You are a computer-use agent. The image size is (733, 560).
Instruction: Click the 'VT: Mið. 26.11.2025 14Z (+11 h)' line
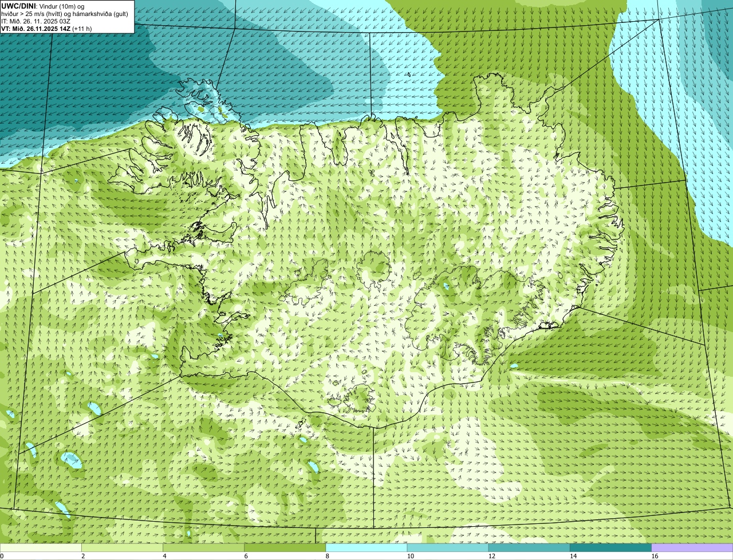click(x=46, y=28)
